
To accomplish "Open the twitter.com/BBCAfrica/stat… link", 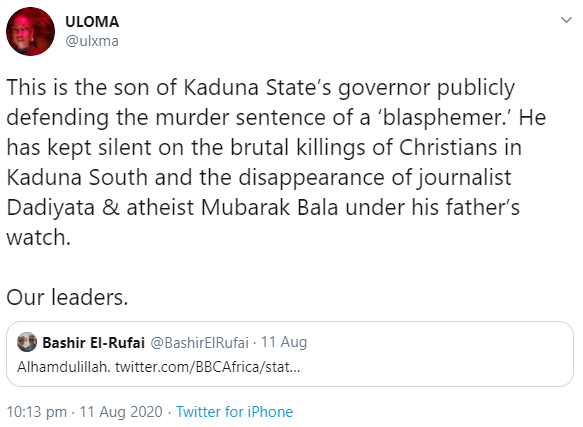I will (x=207, y=367).
